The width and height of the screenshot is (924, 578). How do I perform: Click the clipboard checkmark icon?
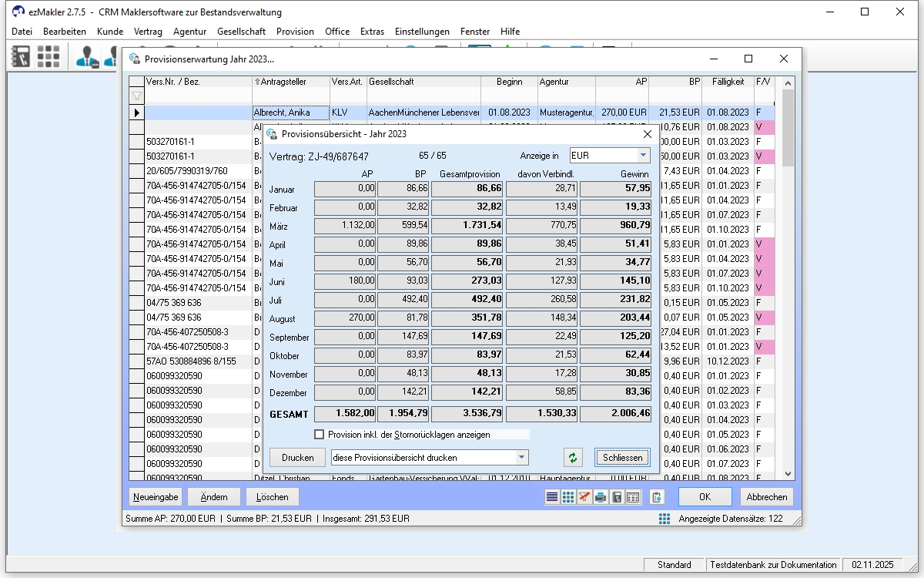click(x=657, y=497)
